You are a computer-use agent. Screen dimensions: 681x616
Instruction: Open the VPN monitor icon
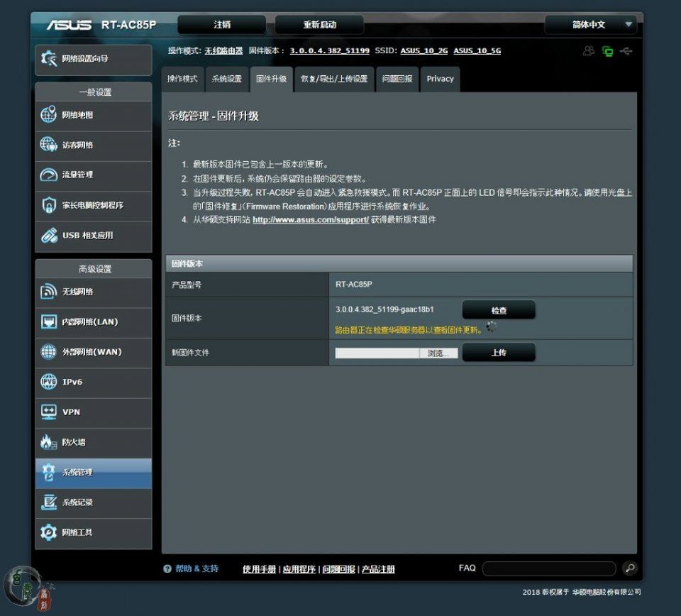48,412
